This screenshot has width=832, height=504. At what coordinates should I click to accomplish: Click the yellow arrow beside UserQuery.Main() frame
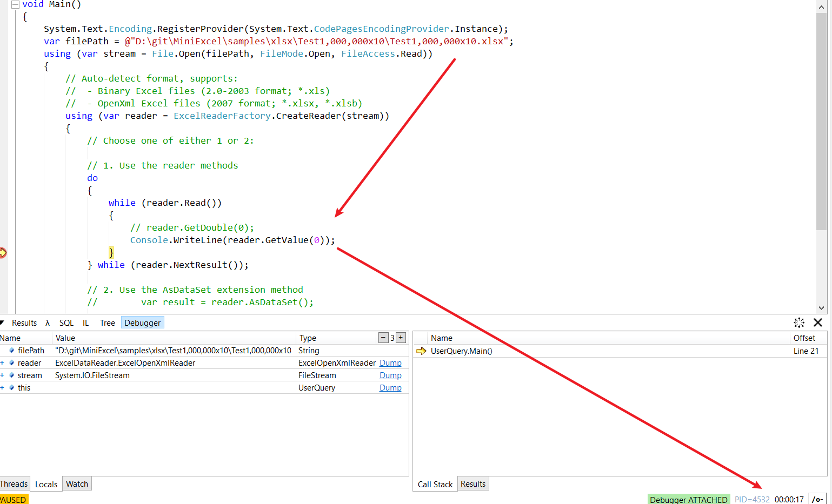(421, 351)
